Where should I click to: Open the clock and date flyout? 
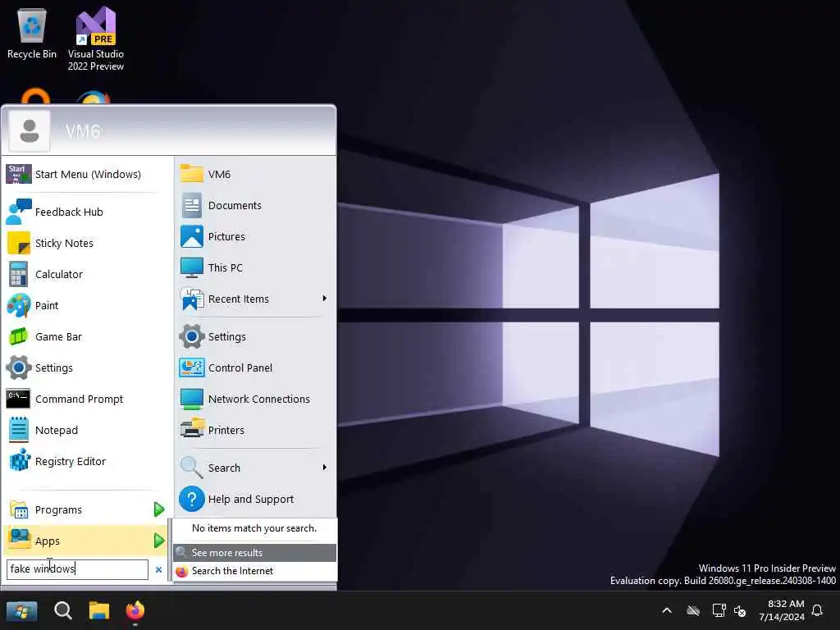(782, 610)
